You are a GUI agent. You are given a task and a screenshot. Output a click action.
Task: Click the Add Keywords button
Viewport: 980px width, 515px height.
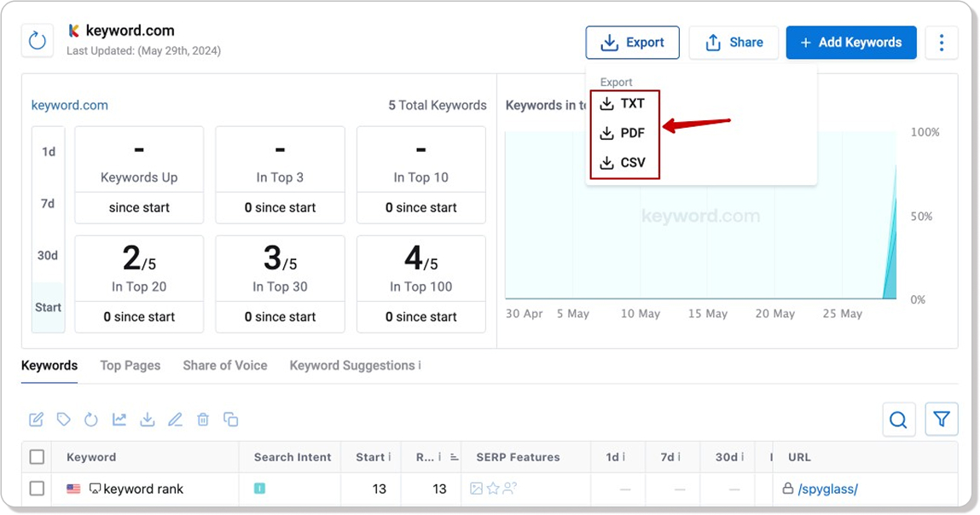(851, 43)
